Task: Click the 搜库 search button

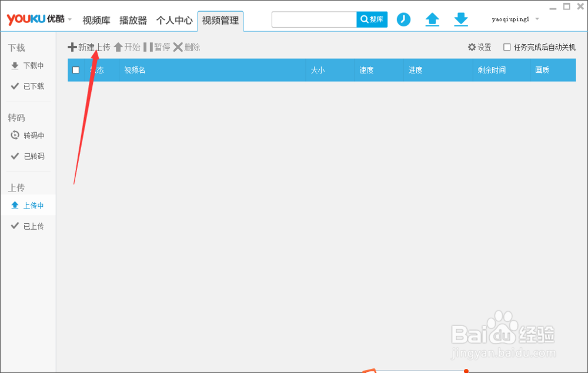Action: click(372, 19)
